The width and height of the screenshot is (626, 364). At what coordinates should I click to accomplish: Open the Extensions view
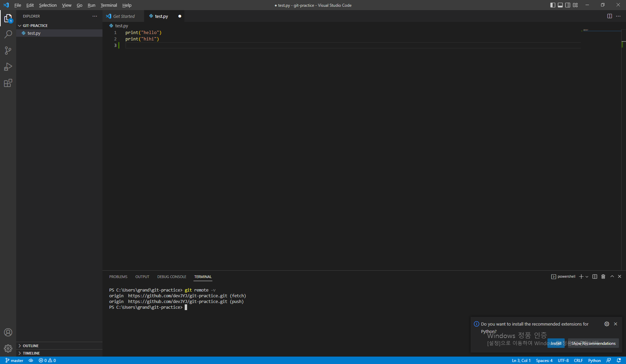[x=8, y=83]
